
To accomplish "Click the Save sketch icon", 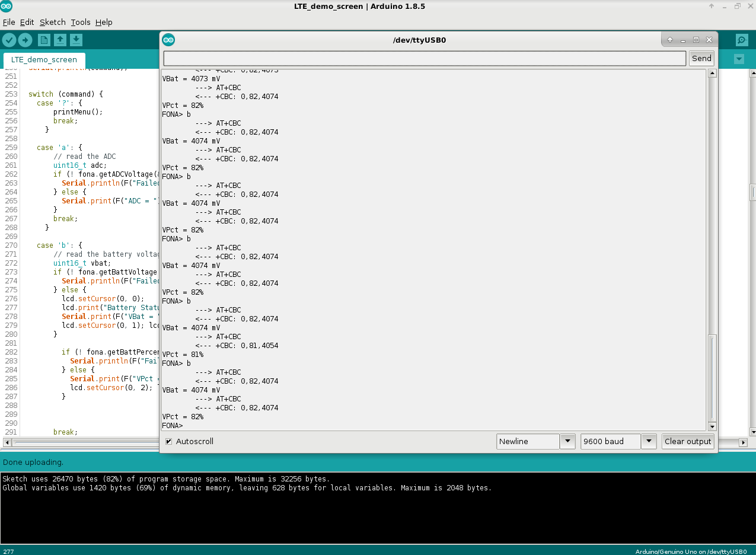I will [x=76, y=40].
